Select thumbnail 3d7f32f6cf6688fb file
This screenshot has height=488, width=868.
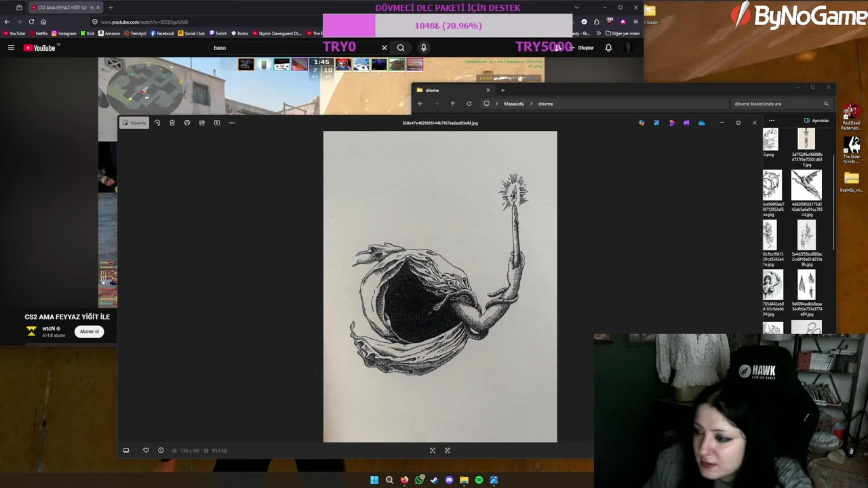806,147
